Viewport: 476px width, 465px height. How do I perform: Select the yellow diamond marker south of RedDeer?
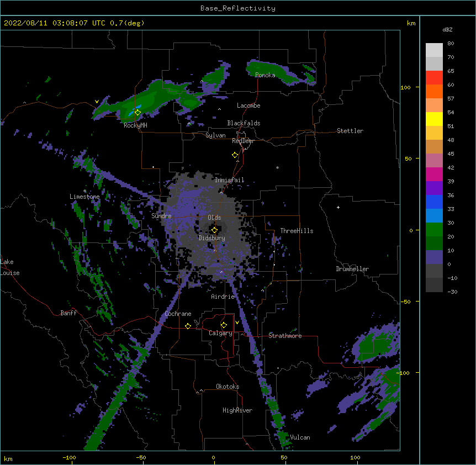[235, 155]
